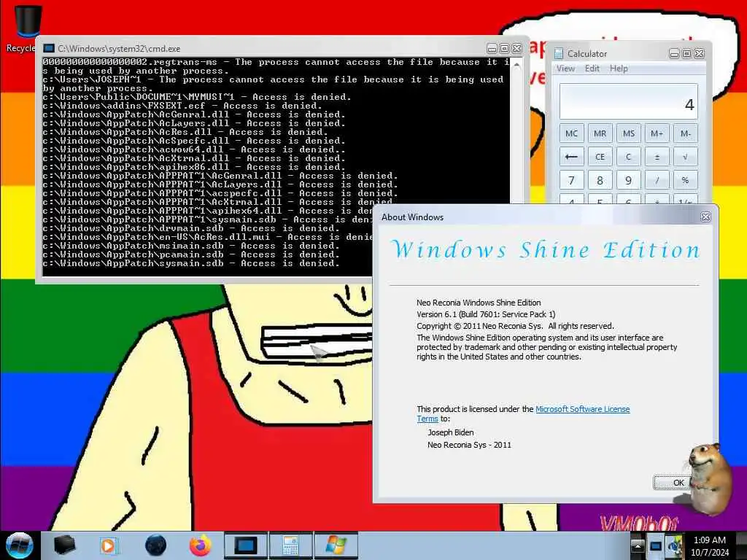Click the cmd.exe title bar icon

[49, 49]
